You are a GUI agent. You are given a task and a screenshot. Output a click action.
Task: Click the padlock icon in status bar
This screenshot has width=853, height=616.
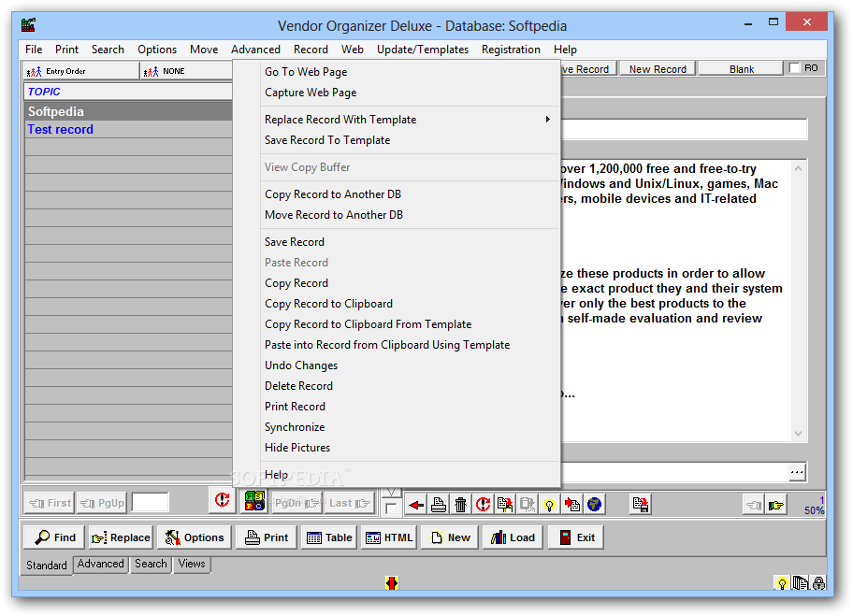point(818,583)
